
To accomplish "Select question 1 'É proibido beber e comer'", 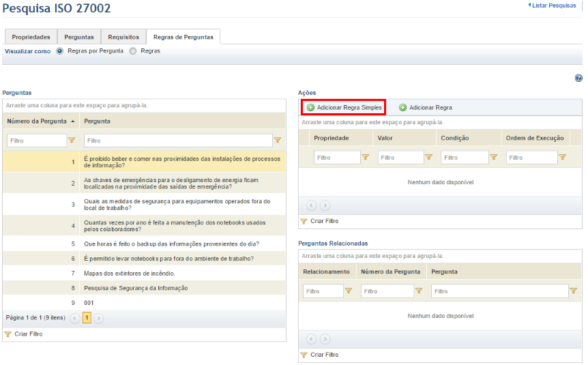I will [144, 162].
